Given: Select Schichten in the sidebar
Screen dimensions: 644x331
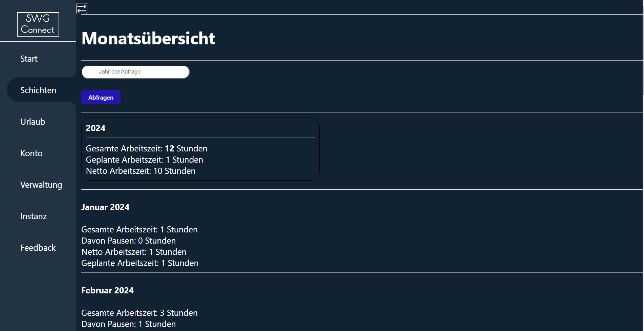Looking at the screenshot, I should coord(38,90).
